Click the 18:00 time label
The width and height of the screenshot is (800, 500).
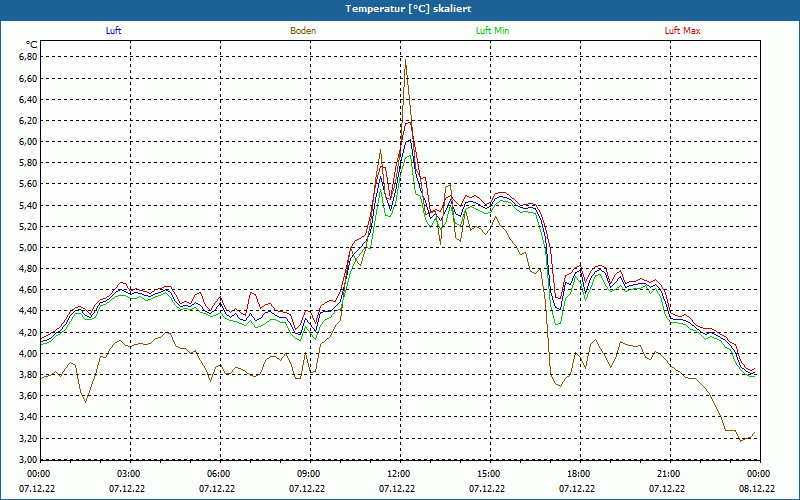[x=580, y=474]
